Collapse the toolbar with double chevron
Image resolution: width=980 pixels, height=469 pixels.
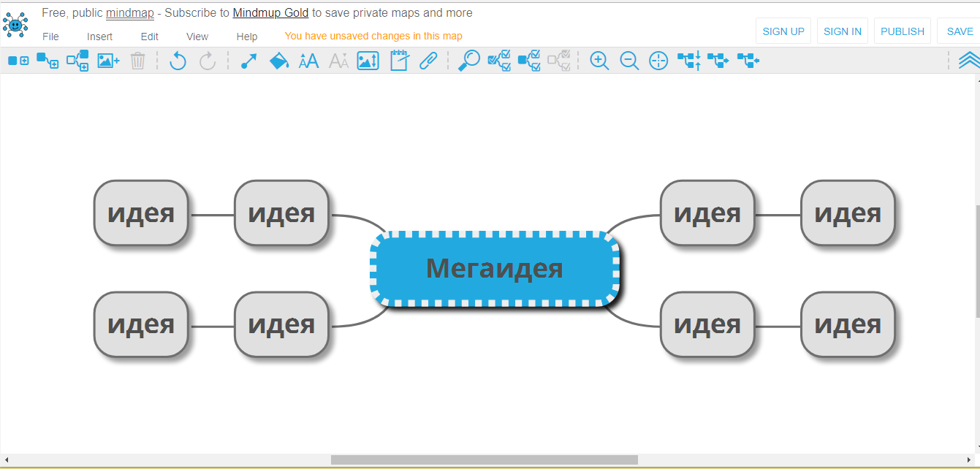point(968,61)
